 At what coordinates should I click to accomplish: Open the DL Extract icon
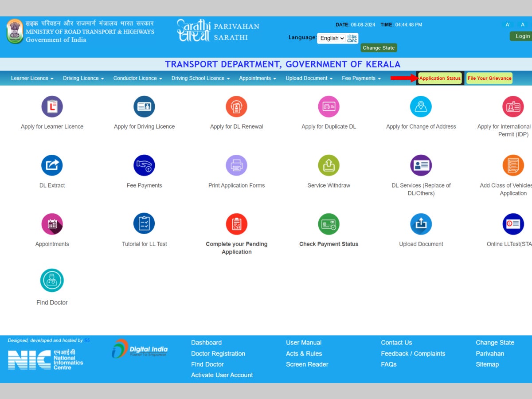tap(52, 165)
